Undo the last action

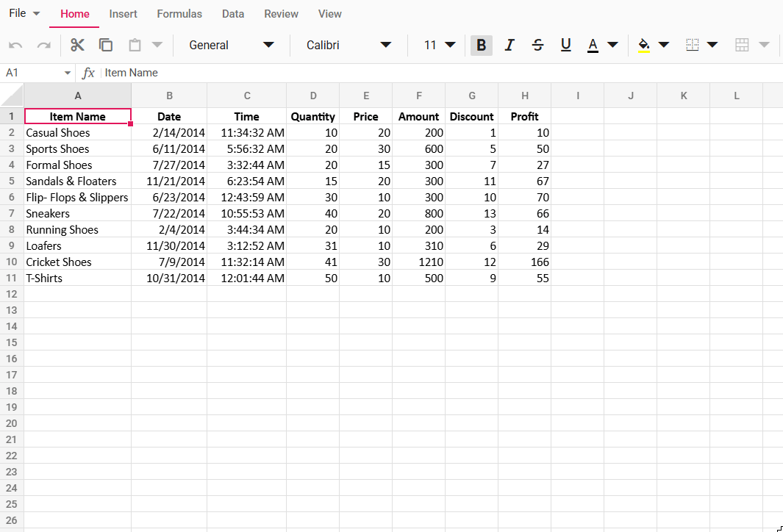15,45
